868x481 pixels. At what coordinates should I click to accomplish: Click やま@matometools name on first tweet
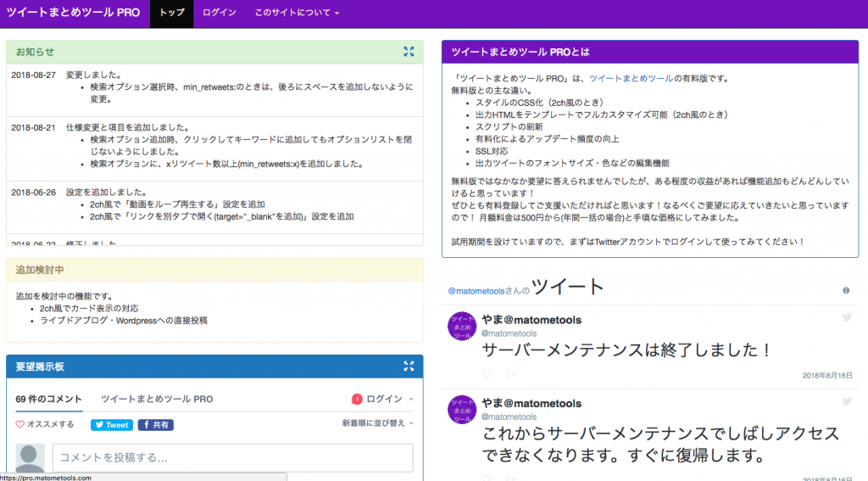531,321
